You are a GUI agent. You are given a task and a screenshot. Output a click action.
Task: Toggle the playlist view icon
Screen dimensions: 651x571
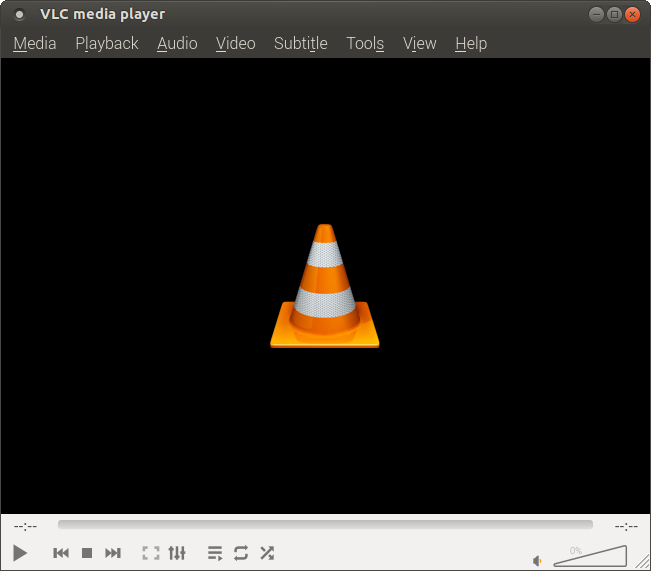tap(215, 553)
